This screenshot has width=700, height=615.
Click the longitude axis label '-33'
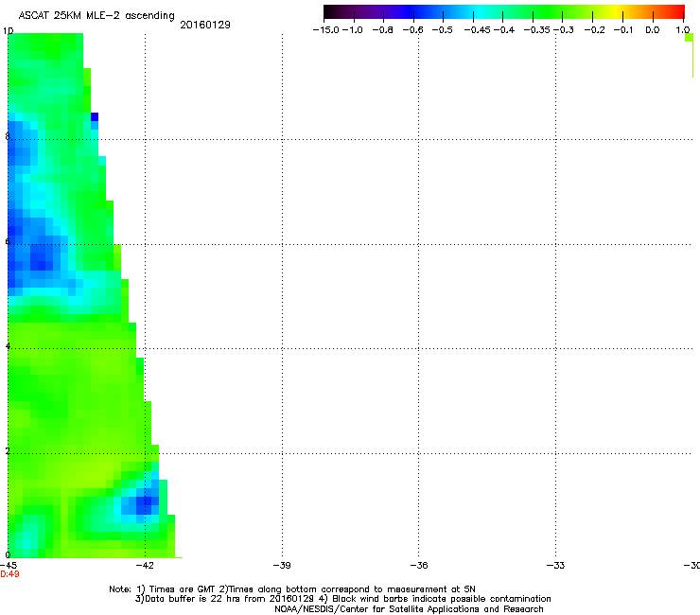click(556, 566)
